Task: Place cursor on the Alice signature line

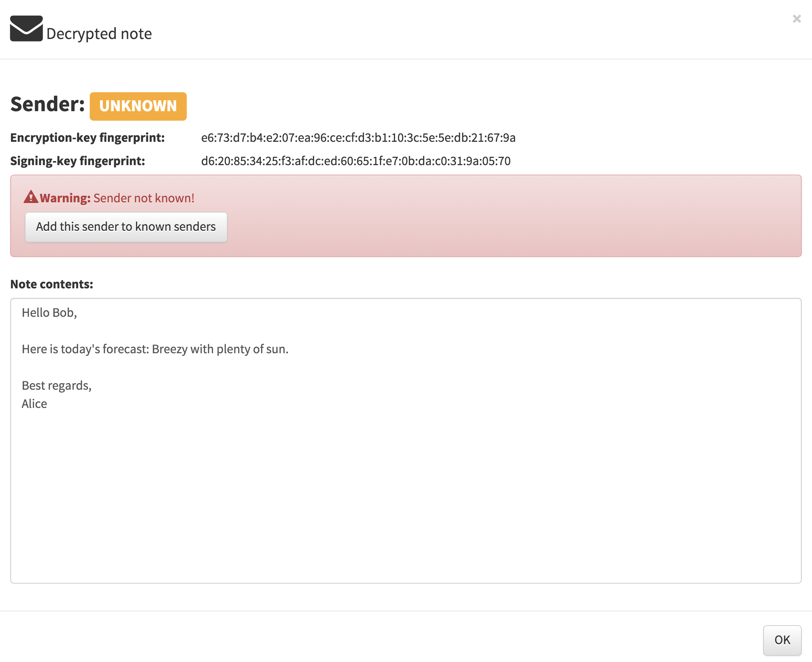Action: click(x=34, y=404)
